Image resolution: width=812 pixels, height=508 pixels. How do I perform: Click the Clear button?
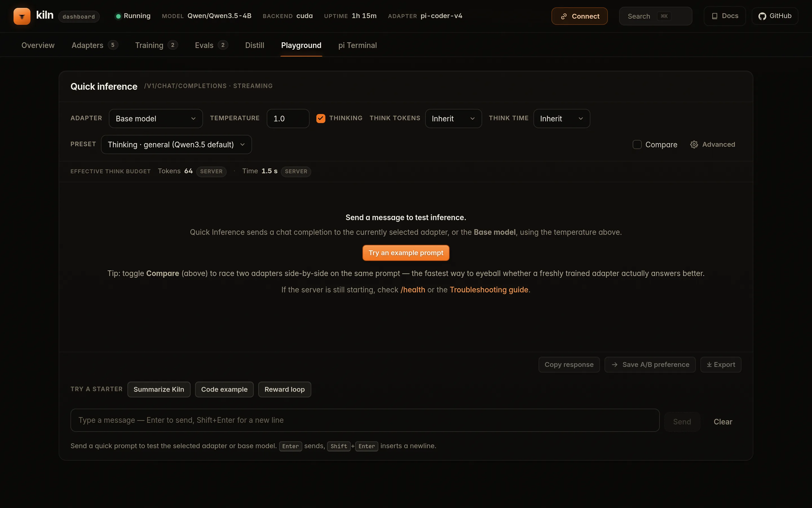[723, 422]
